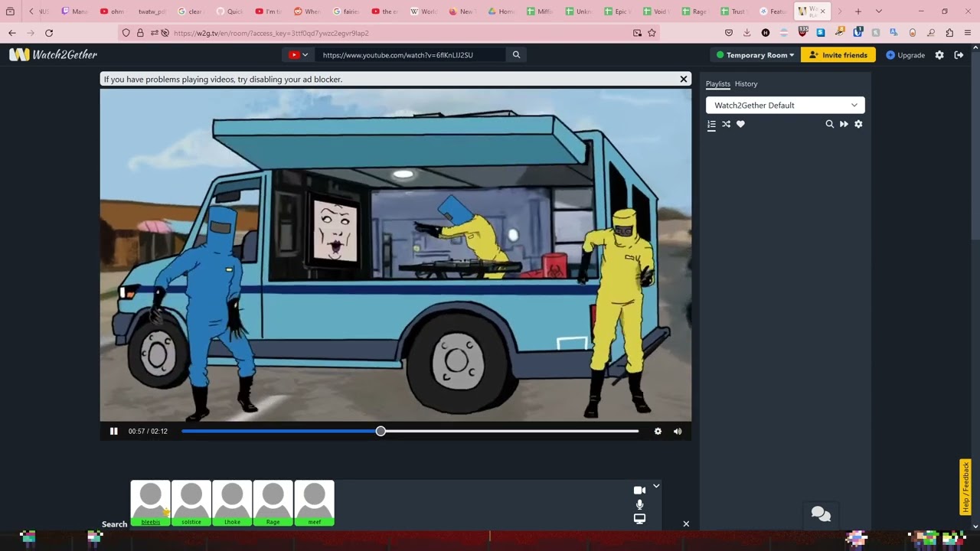Click the playlist ordered-list icon

tap(711, 124)
